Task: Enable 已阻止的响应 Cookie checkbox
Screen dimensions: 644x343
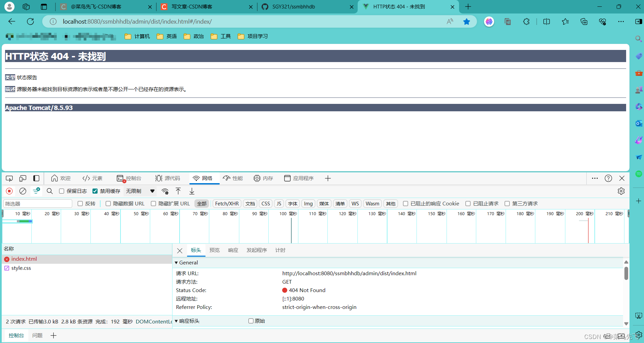Action: 405,204
